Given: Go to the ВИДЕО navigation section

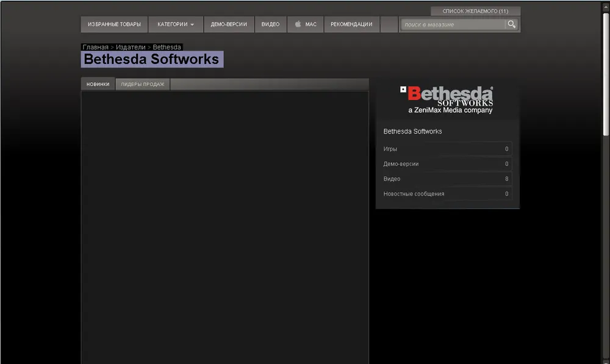Looking at the screenshot, I should [270, 24].
